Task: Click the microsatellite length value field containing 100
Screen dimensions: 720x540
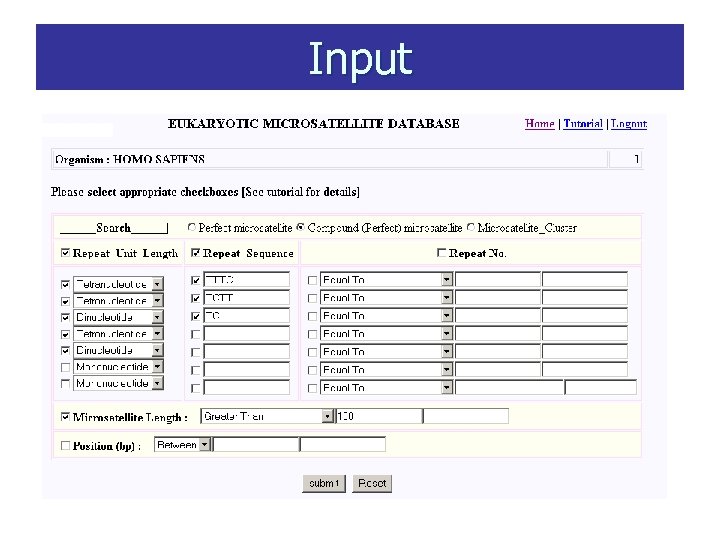Action: point(379,416)
